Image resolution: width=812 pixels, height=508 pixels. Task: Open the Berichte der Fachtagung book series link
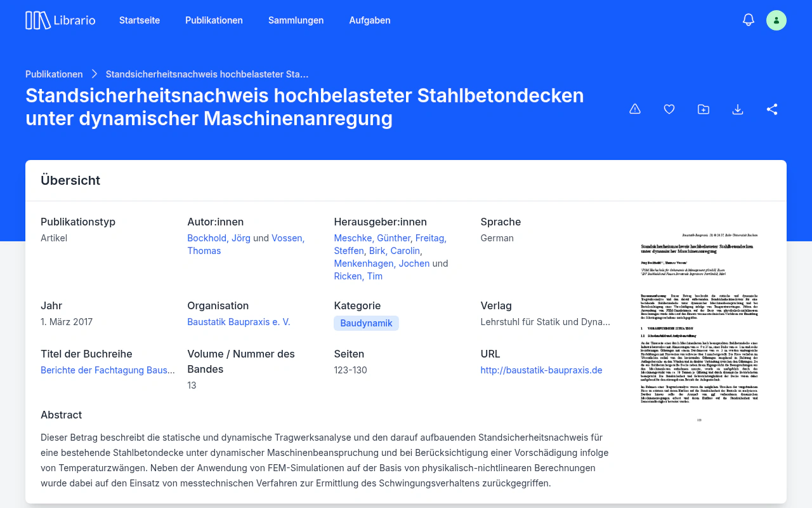(108, 370)
